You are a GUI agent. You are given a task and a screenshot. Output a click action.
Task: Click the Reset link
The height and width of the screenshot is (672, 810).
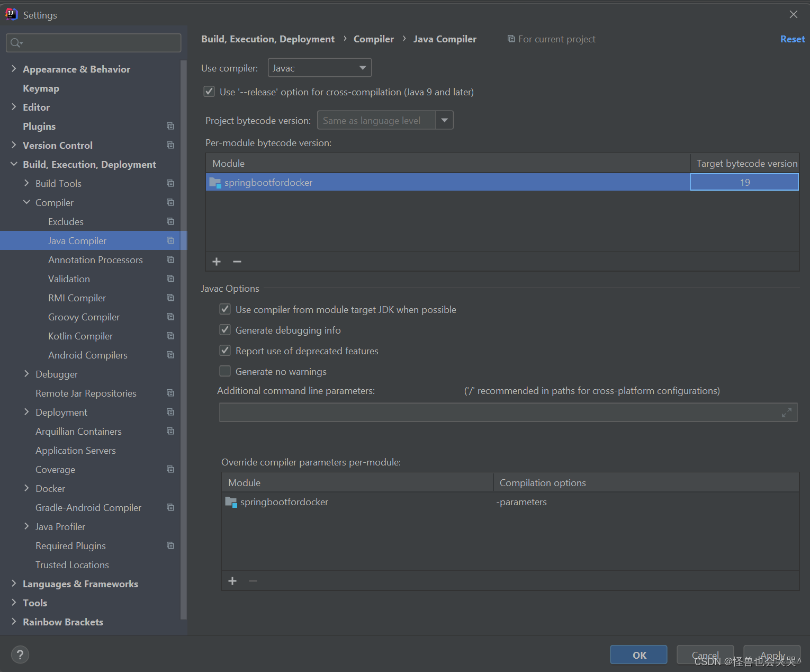pyautogui.click(x=792, y=39)
